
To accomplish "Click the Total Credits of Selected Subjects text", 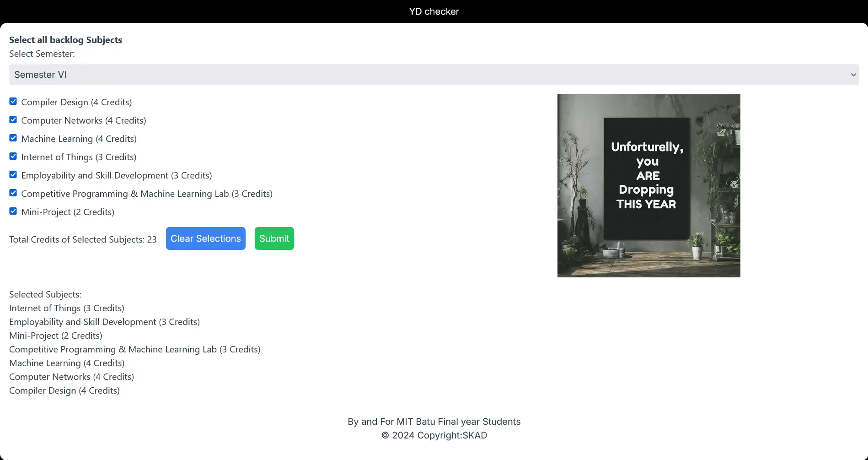I will (83, 240).
